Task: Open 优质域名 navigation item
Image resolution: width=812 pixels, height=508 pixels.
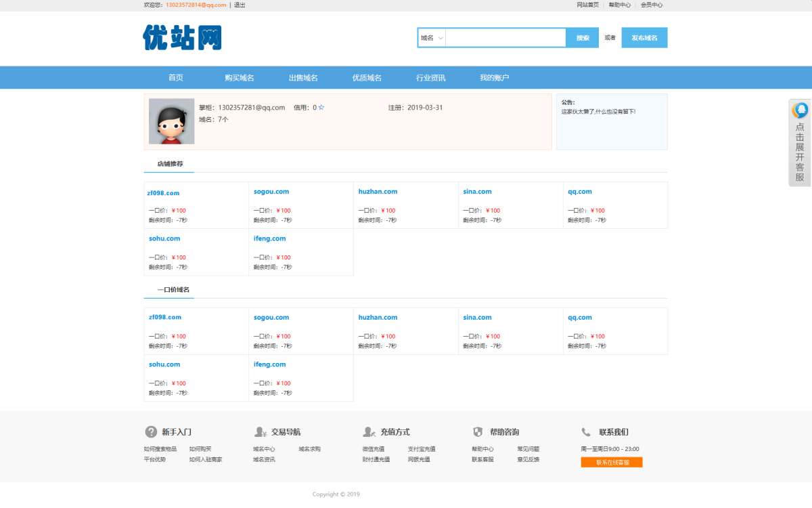Action: click(x=367, y=78)
